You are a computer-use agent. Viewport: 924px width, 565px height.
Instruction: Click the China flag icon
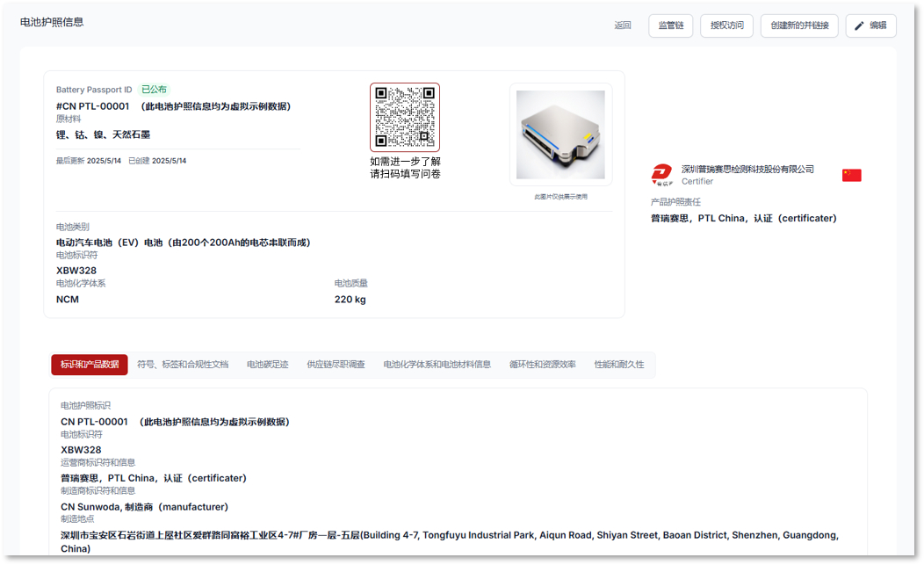851,175
